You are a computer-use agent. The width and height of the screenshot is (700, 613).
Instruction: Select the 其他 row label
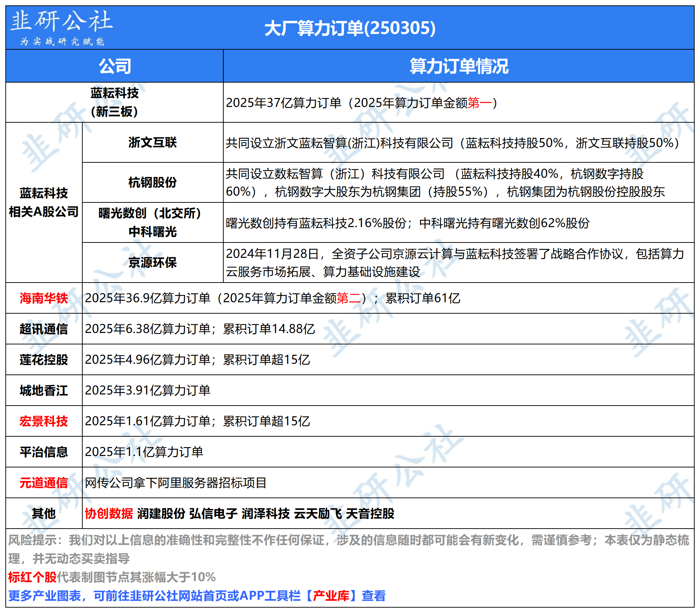point(44,514)
